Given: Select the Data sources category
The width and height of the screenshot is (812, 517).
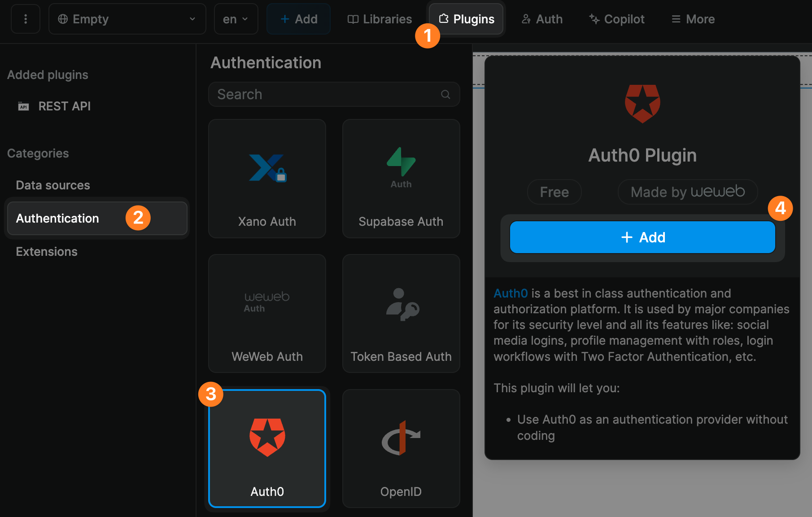Looking at the screenshot, I should (x=52, y=185).
